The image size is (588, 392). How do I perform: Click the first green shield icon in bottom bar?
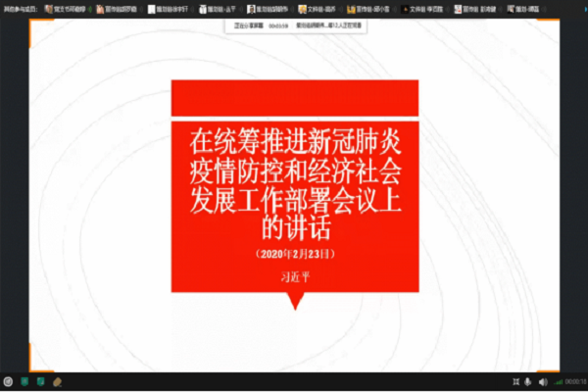[x=24, y=381]
